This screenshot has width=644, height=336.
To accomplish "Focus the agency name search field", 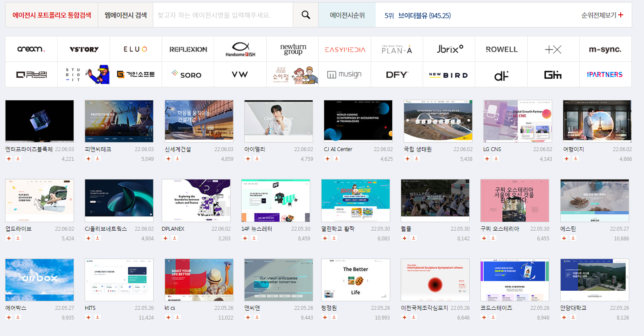I will [223, 15].
